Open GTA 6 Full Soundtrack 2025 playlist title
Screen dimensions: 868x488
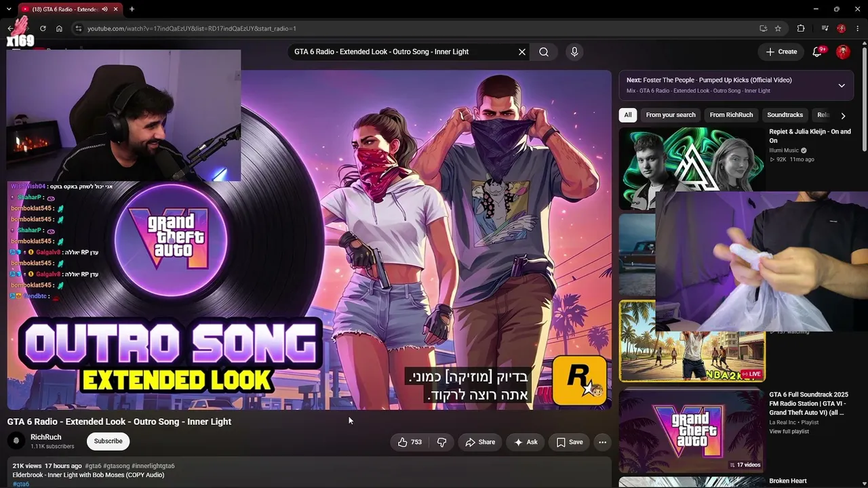tap(808, 403)
